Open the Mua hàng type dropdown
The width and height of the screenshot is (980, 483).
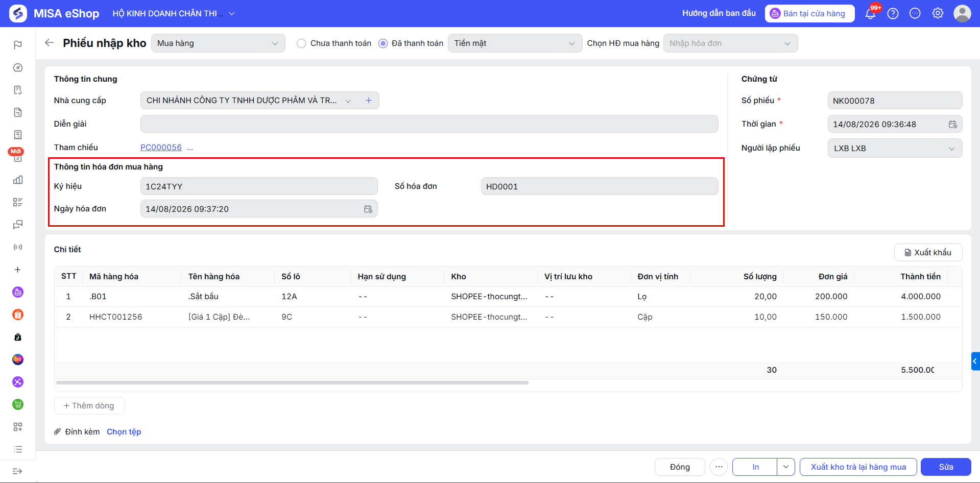218,43
